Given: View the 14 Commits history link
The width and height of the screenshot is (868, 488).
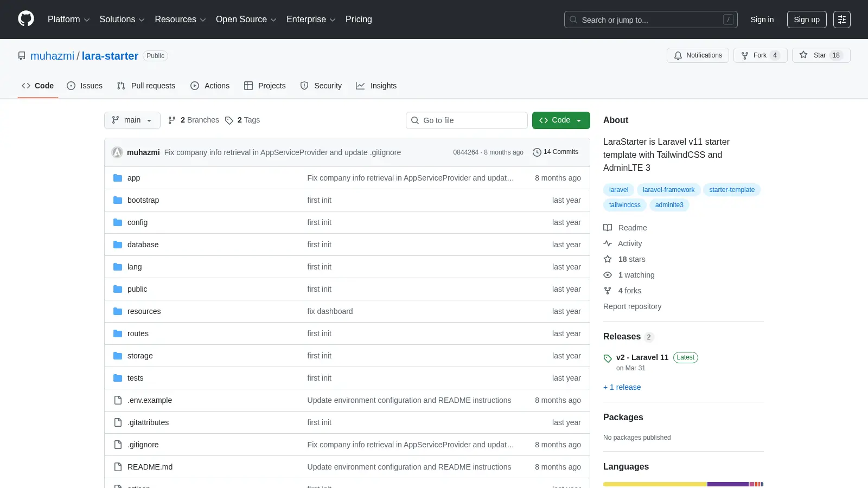Looking at the screenshot, I should click(556, 152).
